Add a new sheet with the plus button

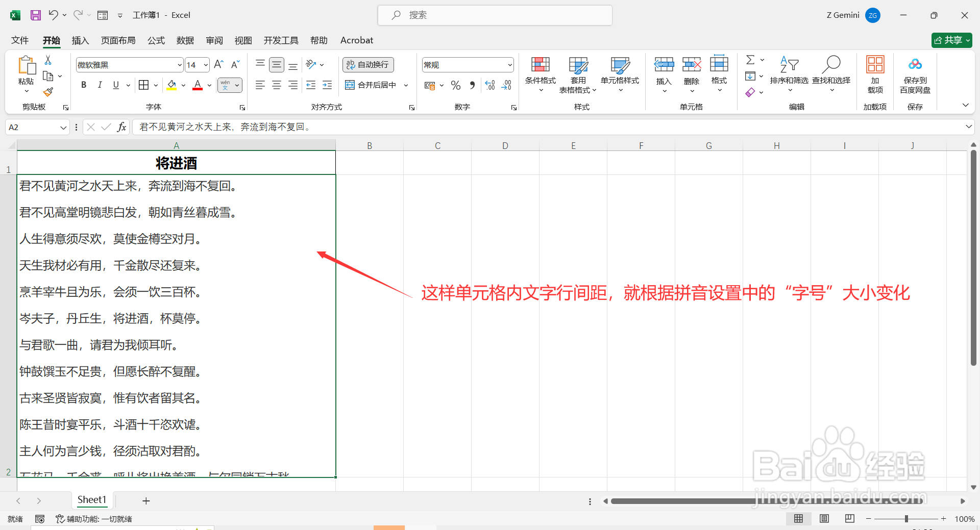146,500
